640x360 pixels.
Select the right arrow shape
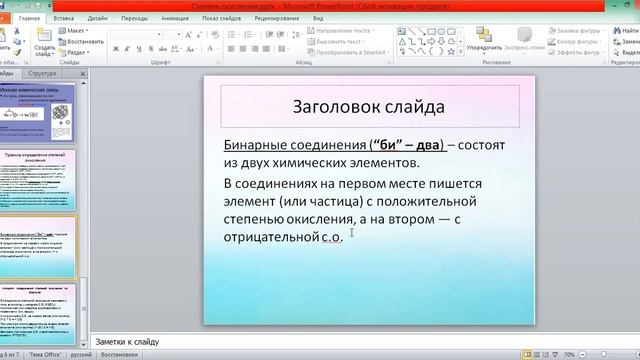tap(431, 42)
